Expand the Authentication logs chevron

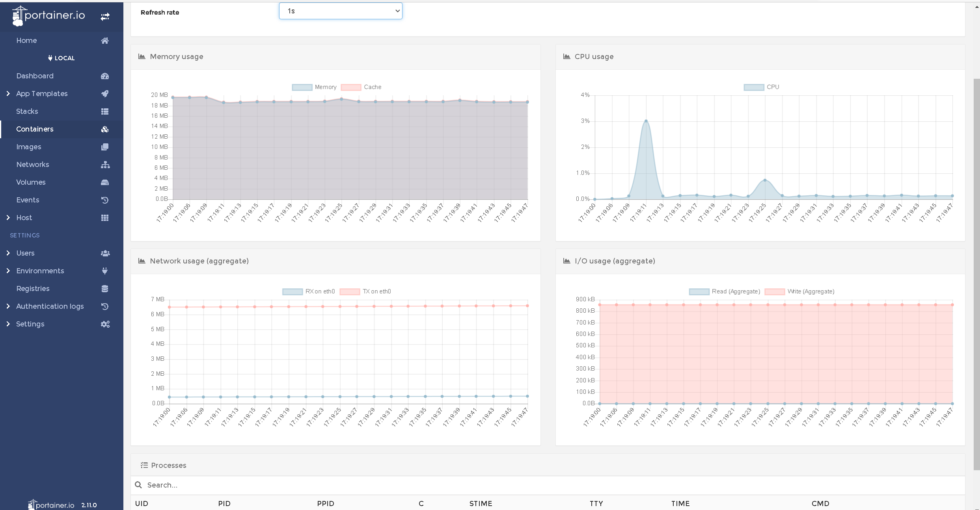click(x=8, y=306)
